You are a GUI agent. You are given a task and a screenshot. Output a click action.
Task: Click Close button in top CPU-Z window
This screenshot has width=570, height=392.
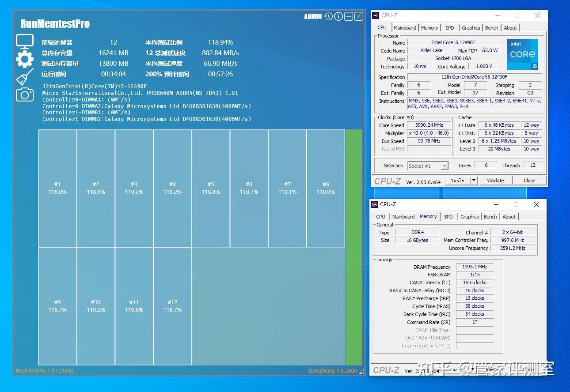tap(529, 181)
